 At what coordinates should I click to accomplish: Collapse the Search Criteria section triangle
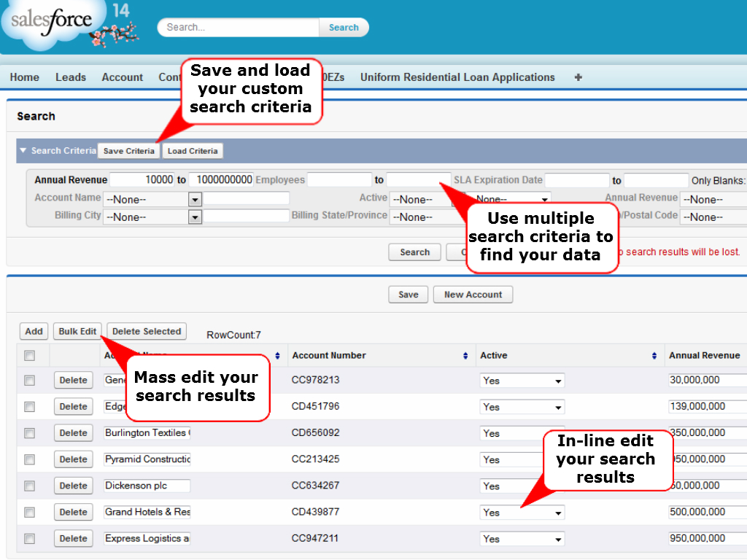coord(23,151)
